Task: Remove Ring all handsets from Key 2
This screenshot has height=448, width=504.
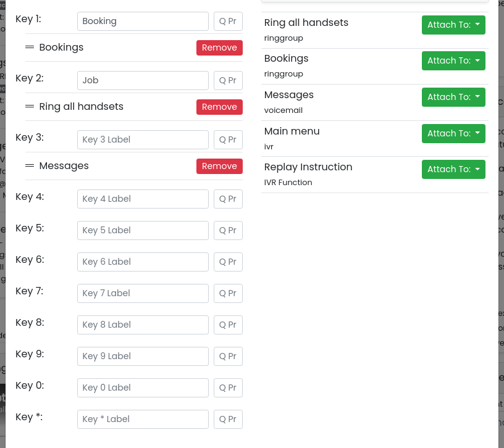Action: pos(219,107)
